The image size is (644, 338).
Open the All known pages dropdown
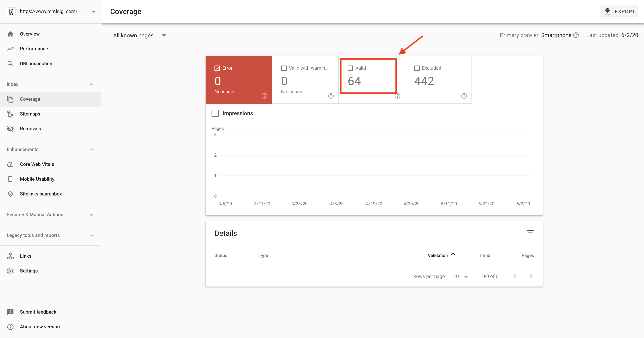coord(140,36)
